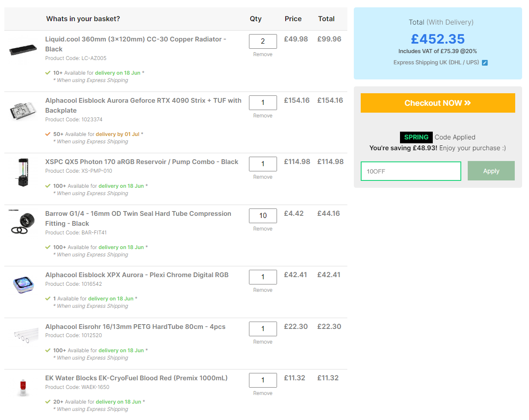Remove the EK-CryoFuel Blood Red coolant

pyautogui.click(x=263, y=393)
